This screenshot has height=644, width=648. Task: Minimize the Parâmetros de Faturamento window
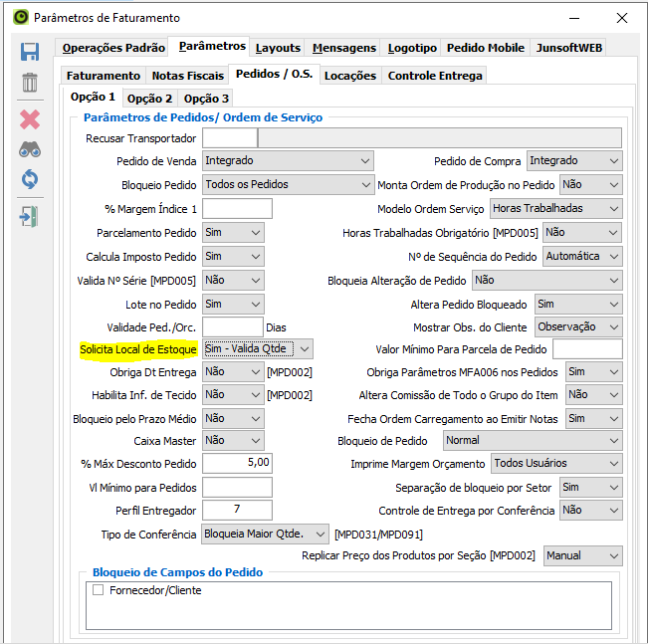(x=574, y=18)
